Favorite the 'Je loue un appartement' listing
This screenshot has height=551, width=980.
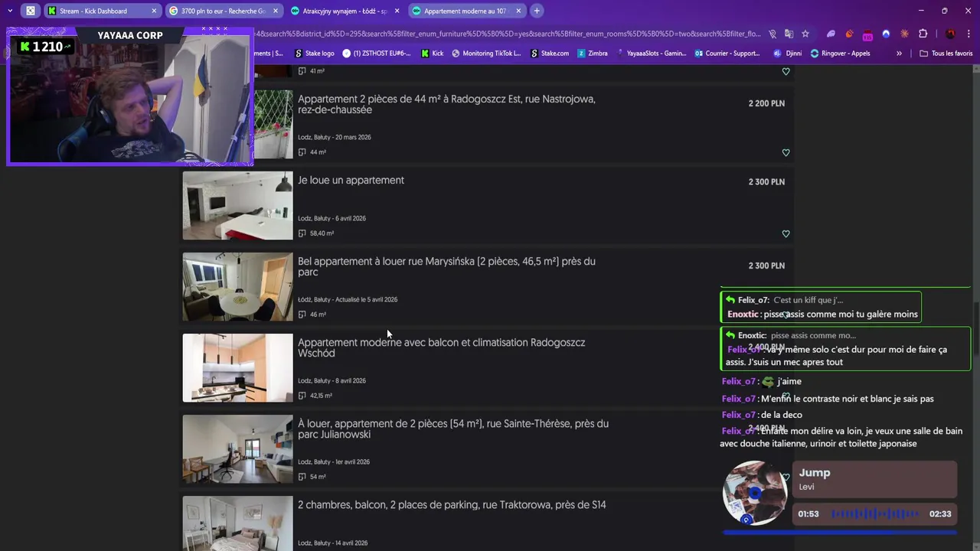pyautogui.click(x=786, y=233)
